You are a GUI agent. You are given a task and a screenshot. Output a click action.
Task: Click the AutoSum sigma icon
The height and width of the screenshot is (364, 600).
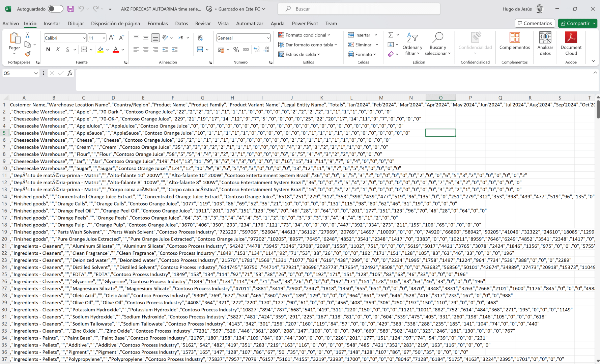point(391,35)
